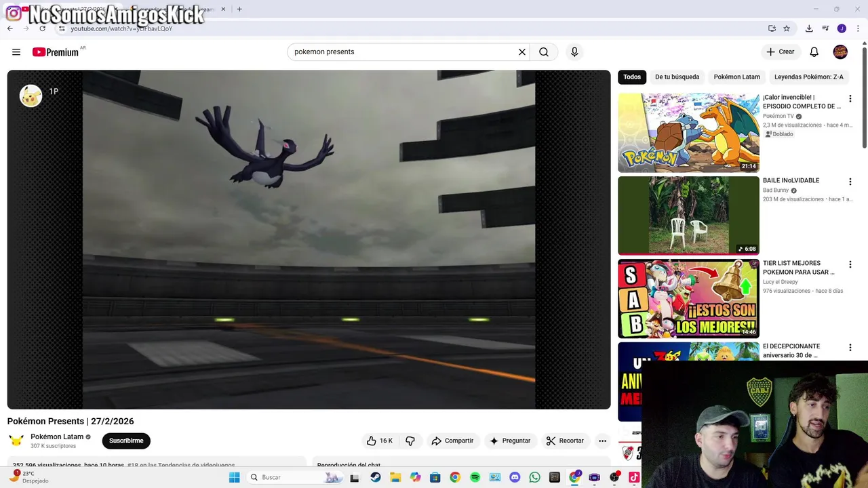The image size is (868, 488).
Task: Open the 23°C Despejado weather widget
Action: tap(28, 477)
